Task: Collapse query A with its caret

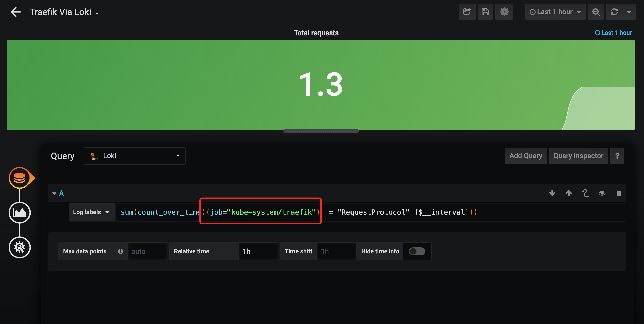Action: click(x=54, y=193)
